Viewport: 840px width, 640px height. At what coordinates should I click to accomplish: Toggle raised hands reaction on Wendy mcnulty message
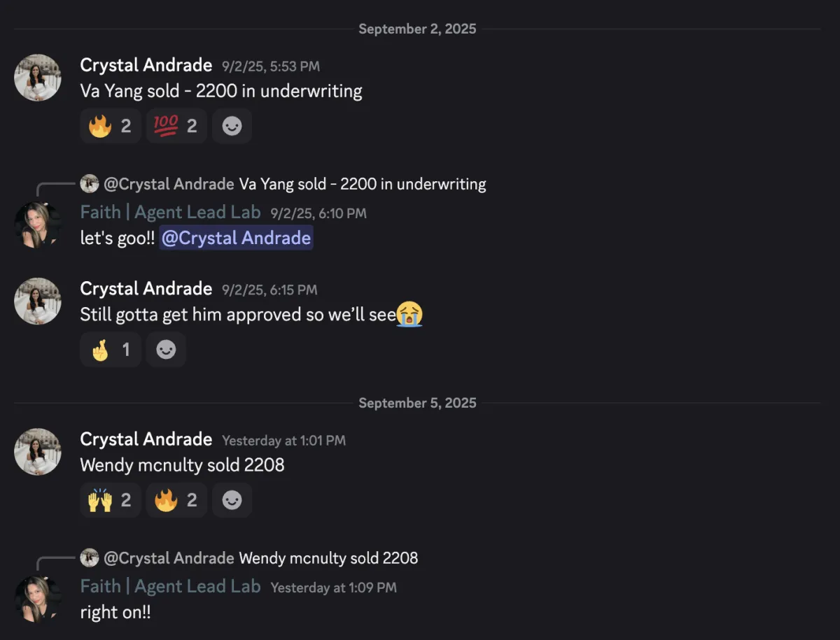[x=110, y=500]
